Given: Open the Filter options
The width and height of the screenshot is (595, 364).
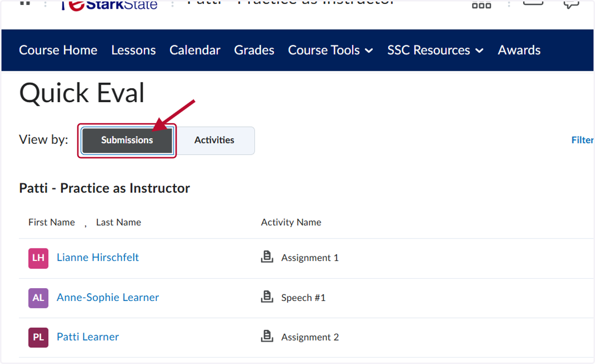Looking at the screenshot, I should [x=583, y=140].
